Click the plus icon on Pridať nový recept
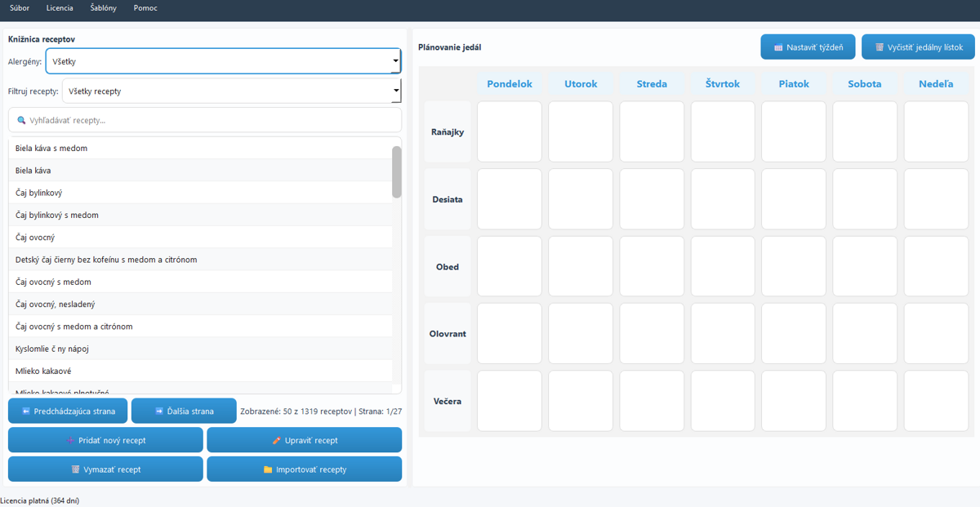Screen dimensions: 980x507 coord(70,441)
